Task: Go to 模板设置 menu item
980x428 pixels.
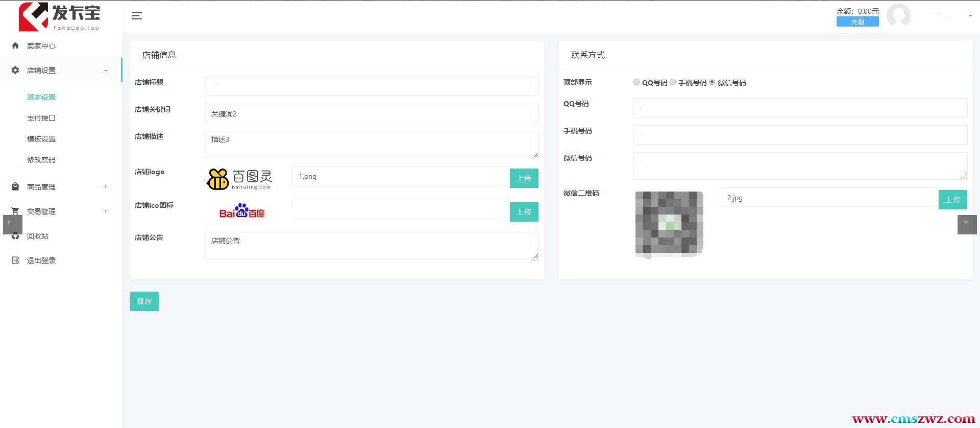Action: pyautogui.click(x=41, y=139)
